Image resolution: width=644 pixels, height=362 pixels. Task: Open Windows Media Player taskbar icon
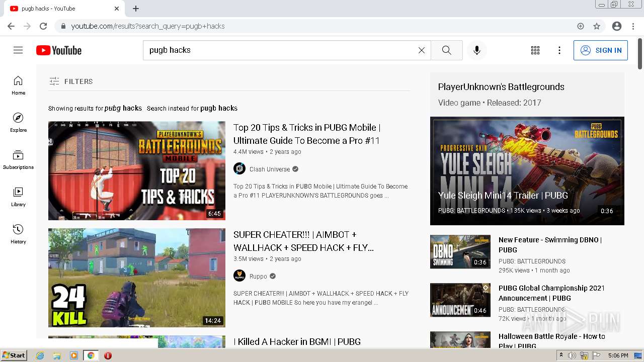[x=74, y=355]
